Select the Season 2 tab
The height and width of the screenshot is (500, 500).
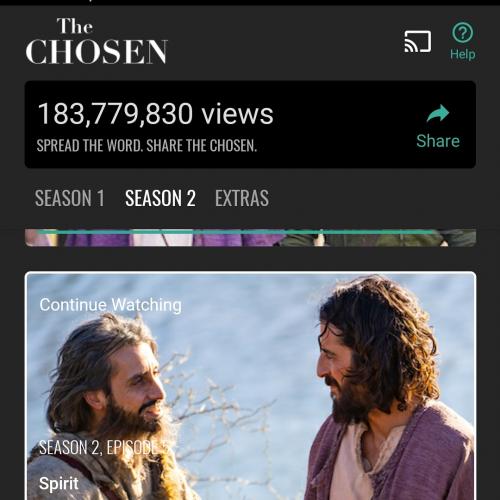click(x=160, y=198)
